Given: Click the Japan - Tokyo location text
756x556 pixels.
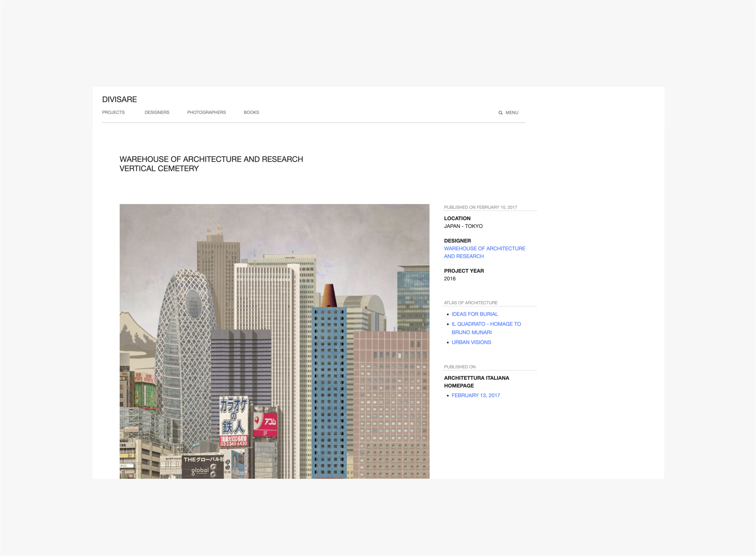Looking at the screenshot, I should (x=463, y=226).
